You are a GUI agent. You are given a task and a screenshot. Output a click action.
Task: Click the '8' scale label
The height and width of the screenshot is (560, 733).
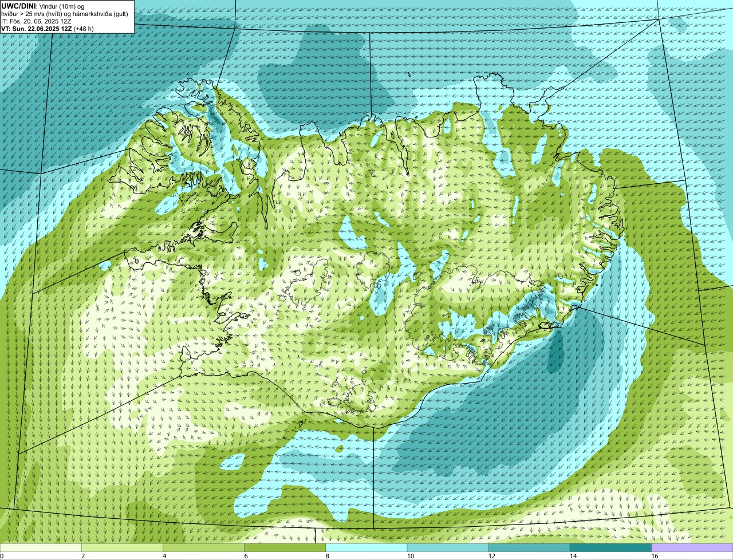point(327,556)
